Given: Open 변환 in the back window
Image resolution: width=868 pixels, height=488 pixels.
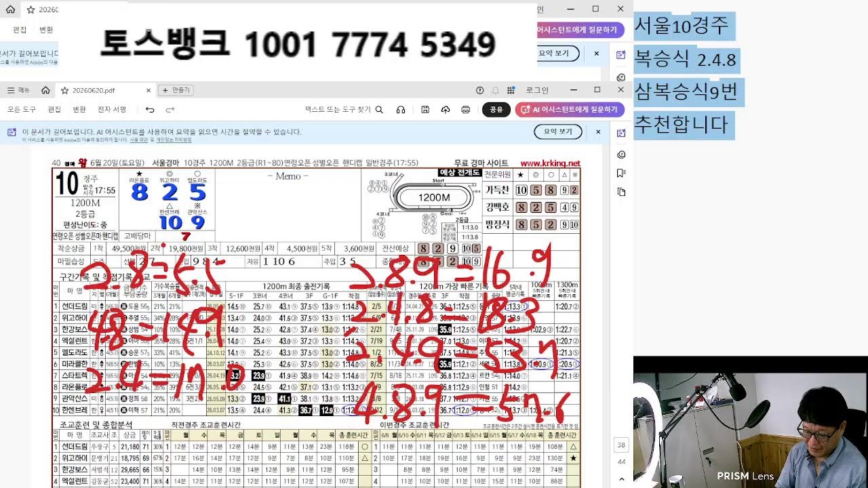Looking at the screenshot, I should [46, 30].
